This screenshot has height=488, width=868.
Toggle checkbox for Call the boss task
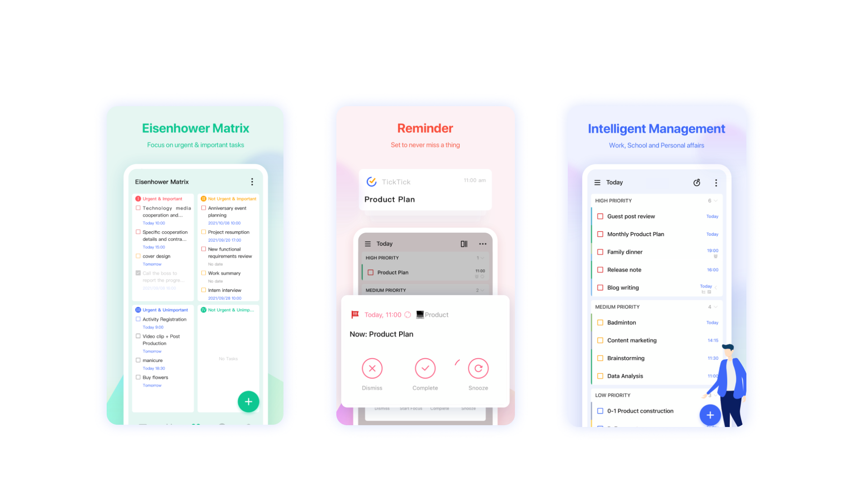click(138, 273)
